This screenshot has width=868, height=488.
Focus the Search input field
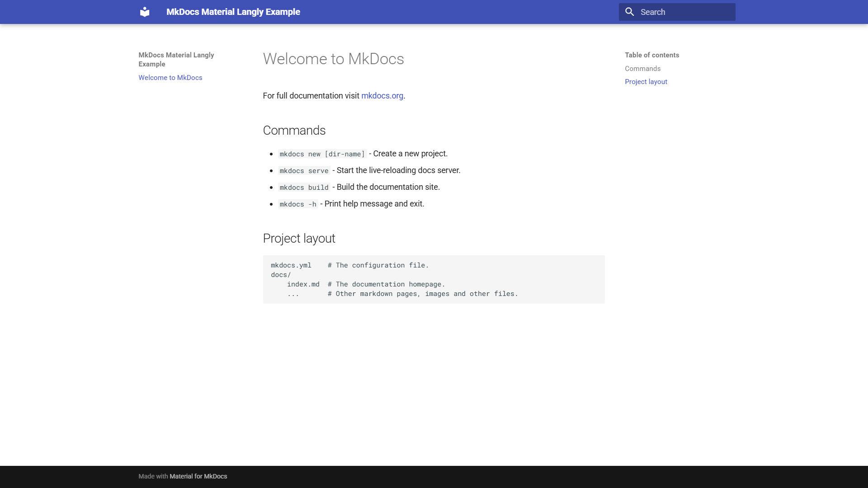(677, 12)
